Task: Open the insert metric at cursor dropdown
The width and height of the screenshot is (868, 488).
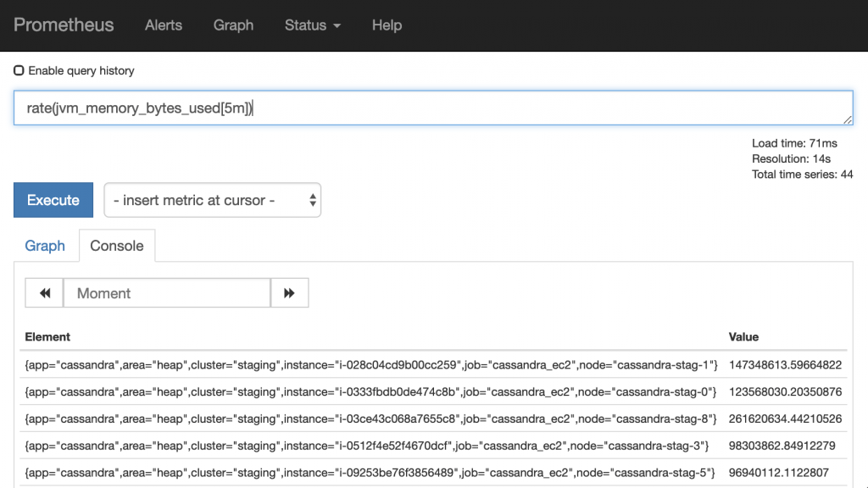Action: (x=212, y=201)
